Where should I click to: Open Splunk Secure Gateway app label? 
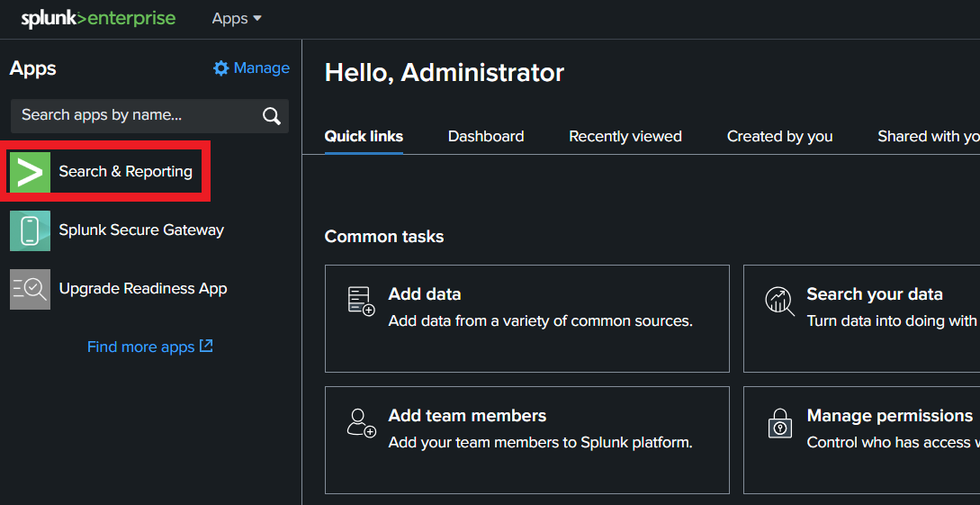click(141, 230)
